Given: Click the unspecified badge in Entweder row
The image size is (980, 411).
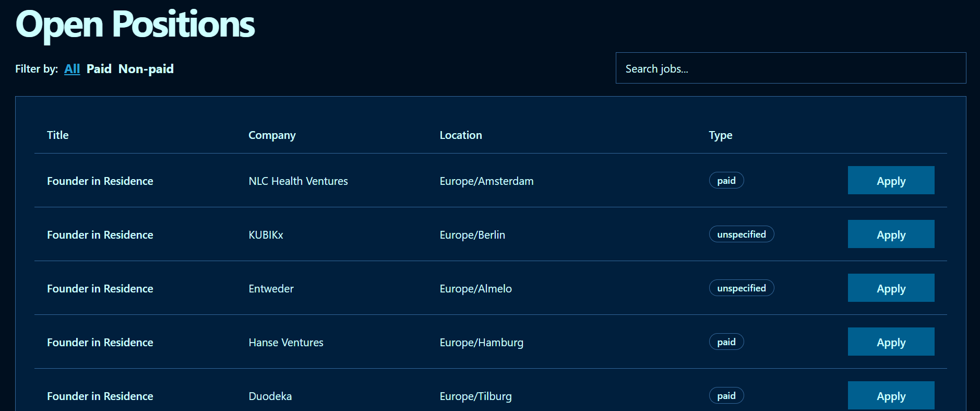Looking at the screenshot, I should point(742,288).
